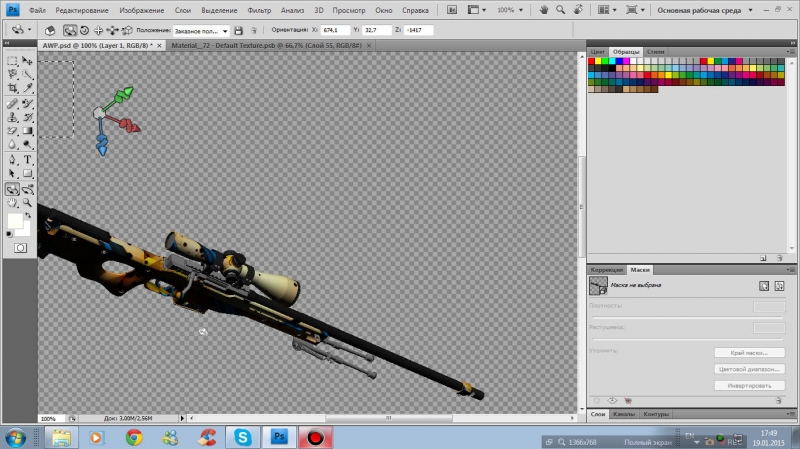Launch Adobe Bridge
The width and height of the screenshot is (800, 449).
(452, 10)
